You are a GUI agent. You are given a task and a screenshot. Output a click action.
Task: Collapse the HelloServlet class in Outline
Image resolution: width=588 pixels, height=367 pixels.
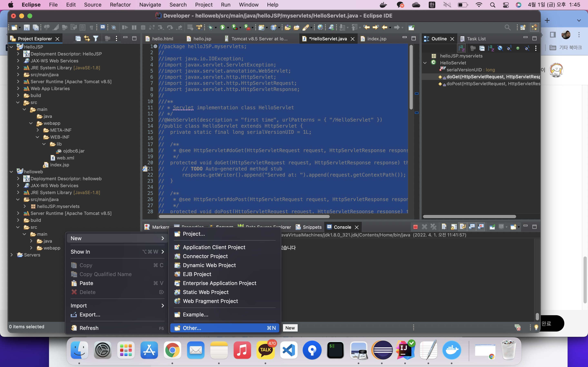click(x=425, y=63)
